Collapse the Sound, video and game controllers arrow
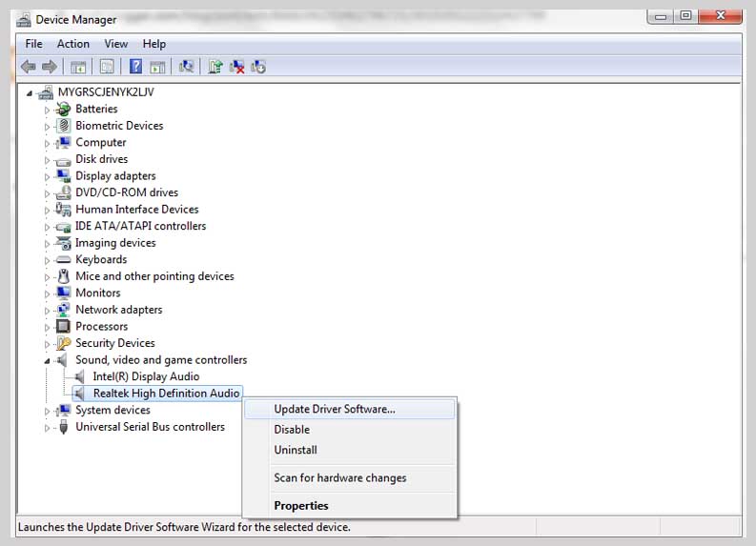Viewport: 756px width, 546px height. [x=47, y=361]
